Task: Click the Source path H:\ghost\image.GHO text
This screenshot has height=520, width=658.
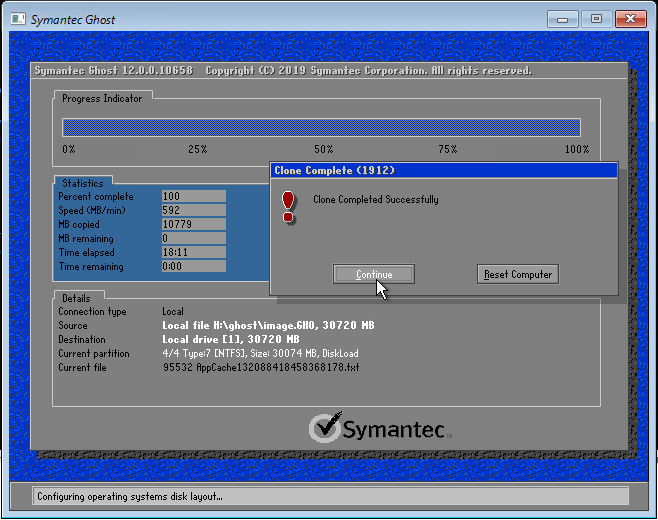Action: (268, 325)
